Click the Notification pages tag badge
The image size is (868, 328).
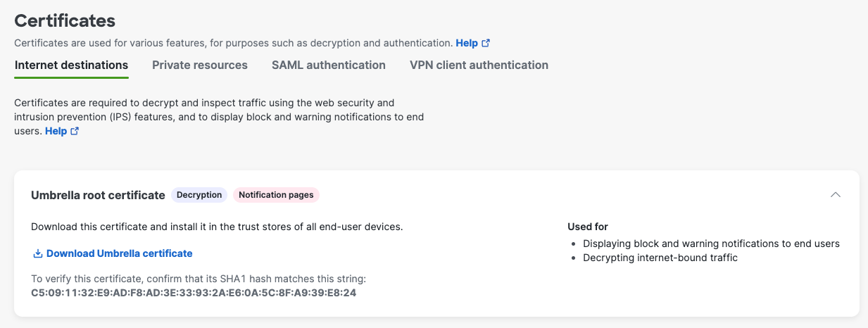click(x=276, y=195)
